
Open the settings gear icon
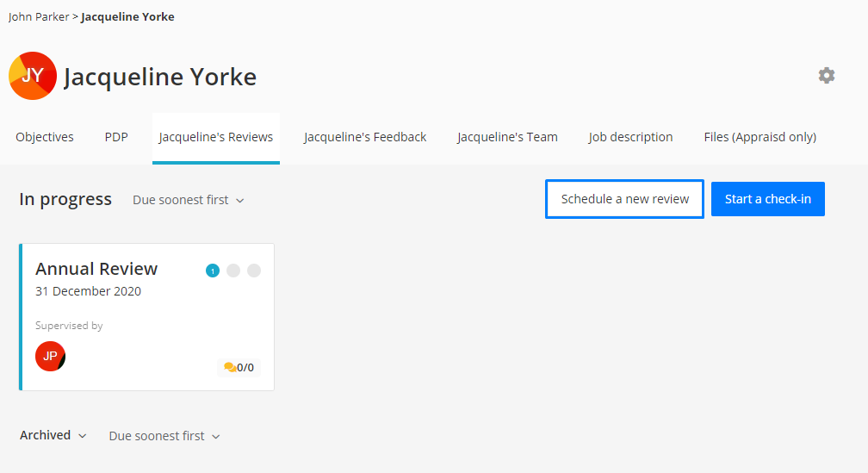[827, 76]
